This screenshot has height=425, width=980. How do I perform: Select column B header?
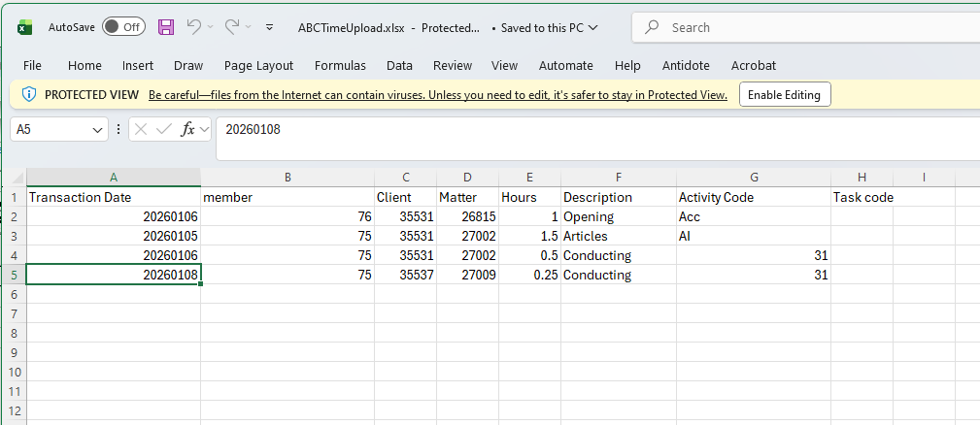(x=287, y=178)
